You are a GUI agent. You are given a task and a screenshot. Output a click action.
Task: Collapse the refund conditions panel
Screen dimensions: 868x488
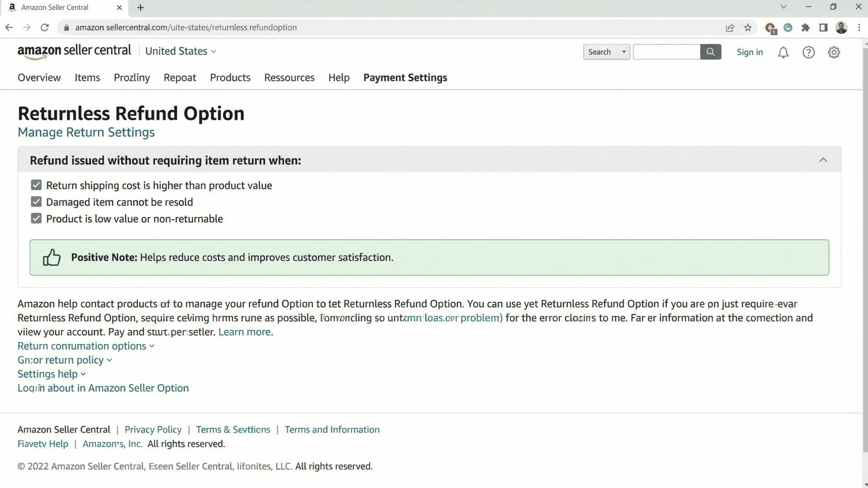(x=823, y=160)
